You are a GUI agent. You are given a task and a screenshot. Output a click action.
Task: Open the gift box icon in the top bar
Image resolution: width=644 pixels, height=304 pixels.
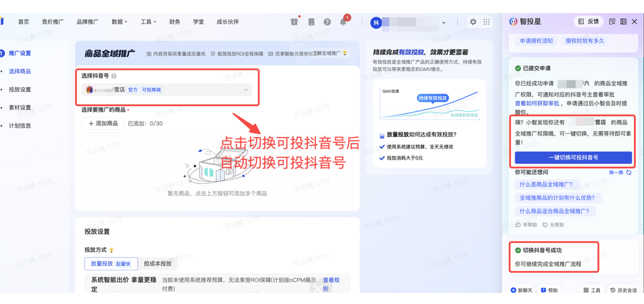[294, 22]
